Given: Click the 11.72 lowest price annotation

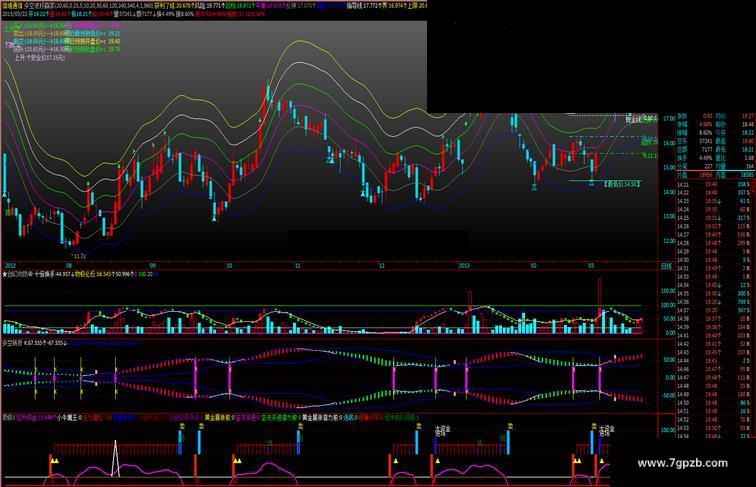Looking at the screenshot, I should (79, 256).
